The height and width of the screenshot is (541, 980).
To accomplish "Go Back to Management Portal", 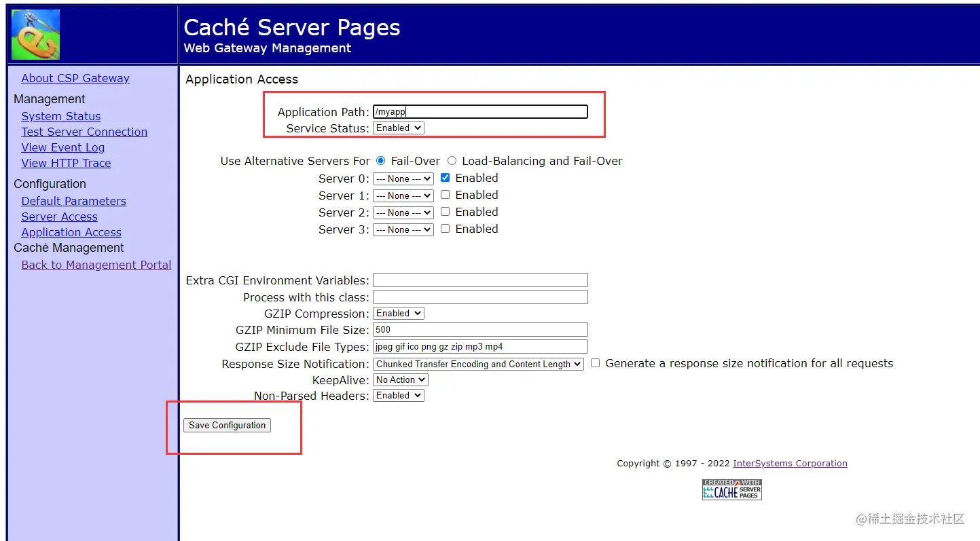I will [x=96, y=265].
